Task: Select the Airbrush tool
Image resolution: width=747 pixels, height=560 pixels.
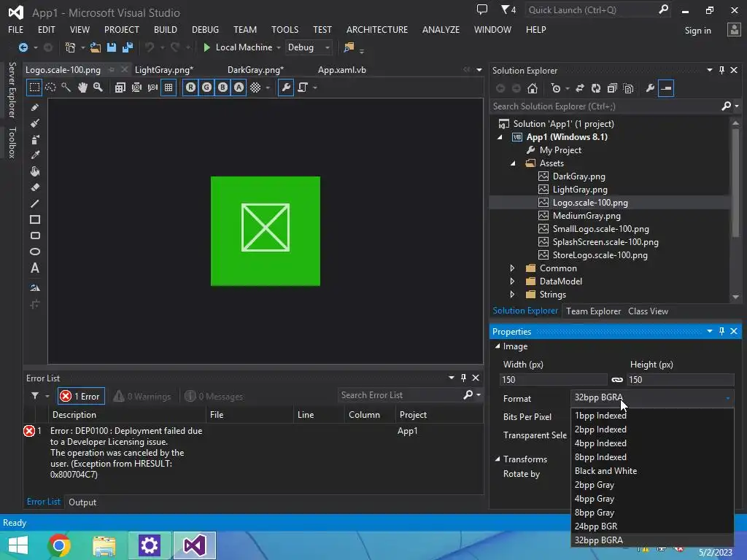Action: tap(35, 139)
